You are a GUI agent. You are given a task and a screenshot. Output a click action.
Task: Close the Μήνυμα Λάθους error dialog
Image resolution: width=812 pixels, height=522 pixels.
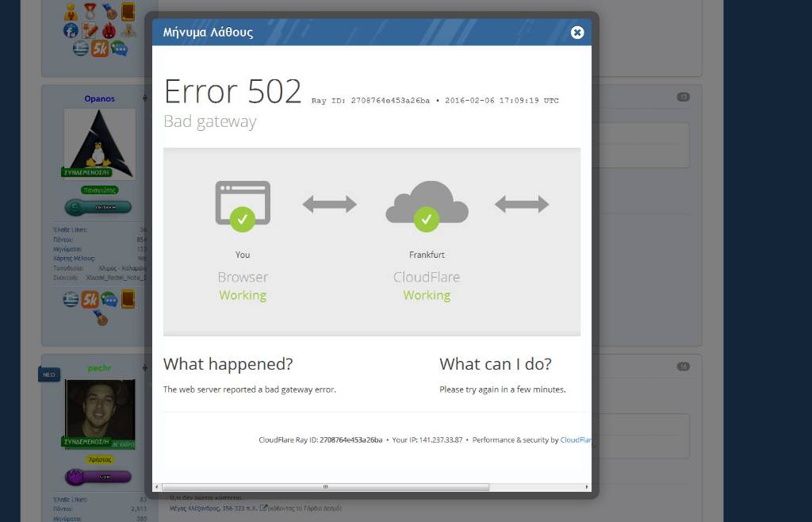coord(577,33)
